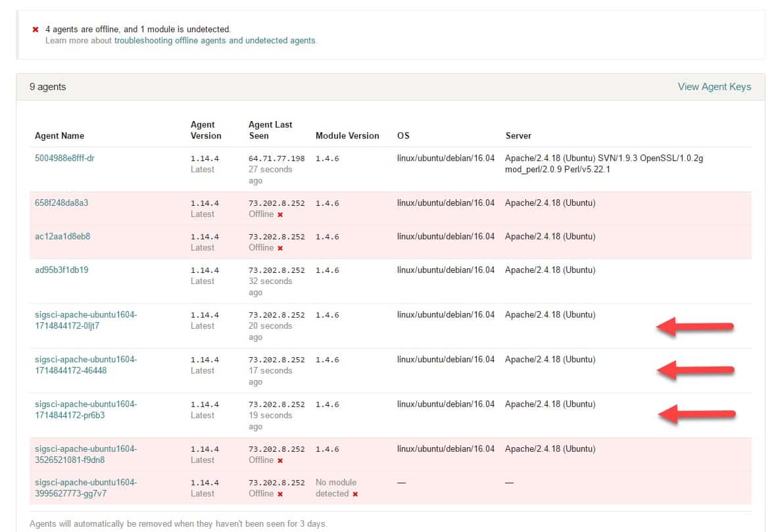
Task: Click the Module Version column header
Action: click(347, 135)
